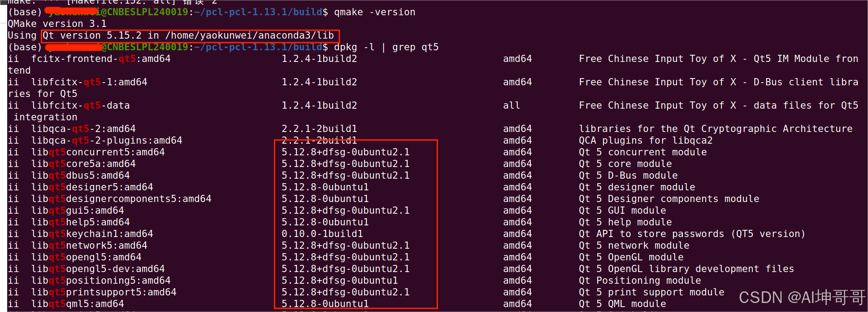The image size is (868, 312).
Task: Click description 'Qt 5 QML module'
Action: [622, 304]
